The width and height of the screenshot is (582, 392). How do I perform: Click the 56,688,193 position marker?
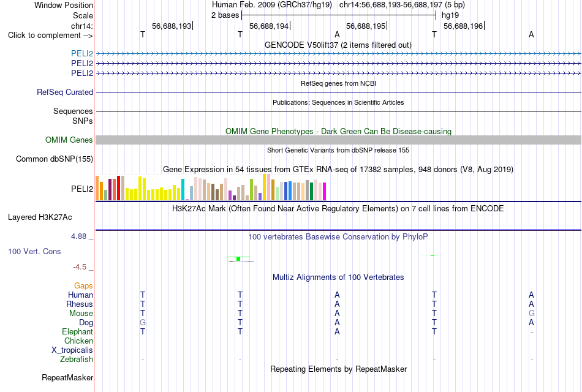click(172, 26)
